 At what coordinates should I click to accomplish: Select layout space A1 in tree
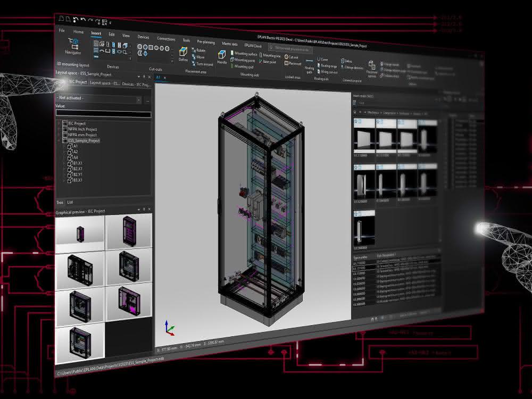73,146
